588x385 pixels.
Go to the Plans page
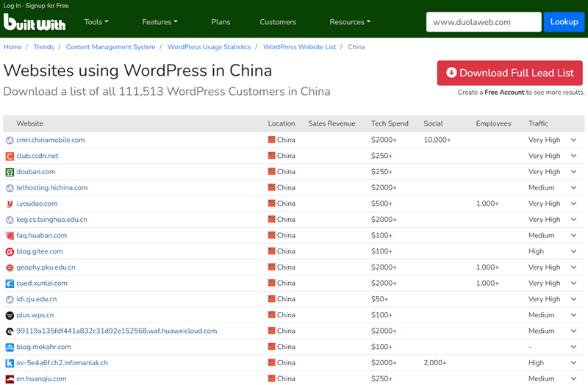click(x=221, y=22)
